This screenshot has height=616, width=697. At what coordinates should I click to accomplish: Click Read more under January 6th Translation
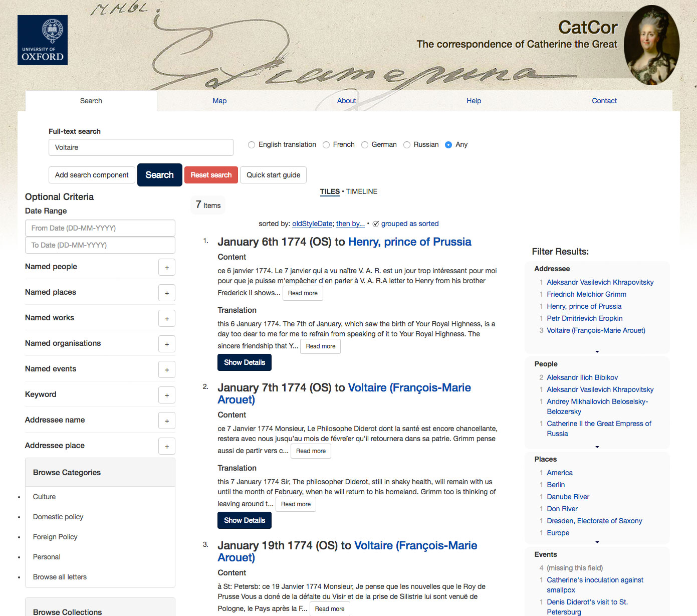[321, 346]
